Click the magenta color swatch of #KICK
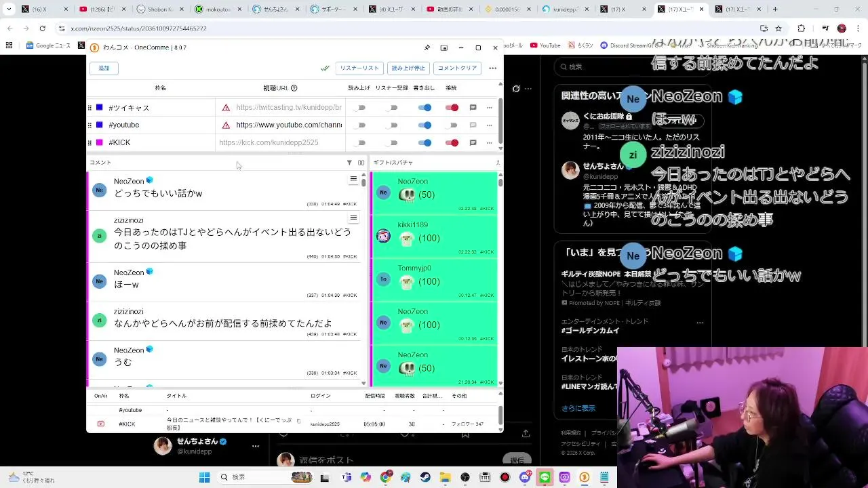Viewport: 868px width, 488px height. pos(100,142)
